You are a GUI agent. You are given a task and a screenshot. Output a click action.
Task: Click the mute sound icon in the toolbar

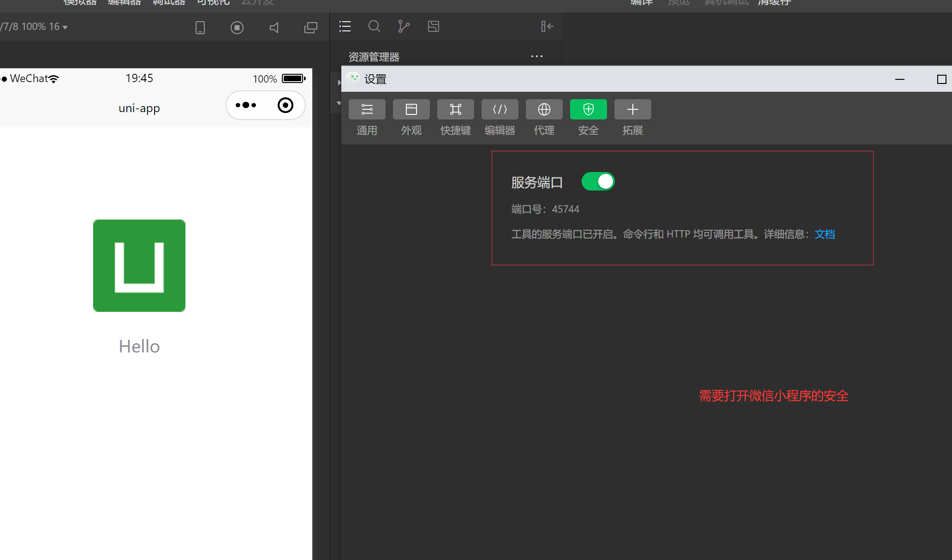274,28
